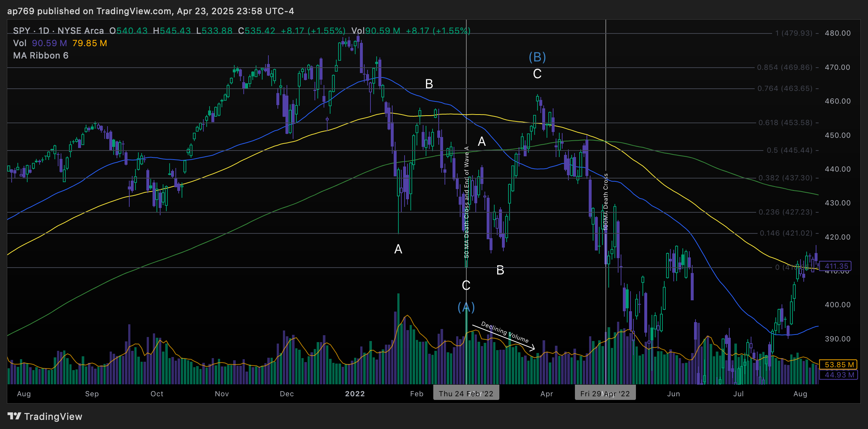Click the vertical '100MA Death Cross' annotation text
The image size is (868, 429).
point(605,202)
